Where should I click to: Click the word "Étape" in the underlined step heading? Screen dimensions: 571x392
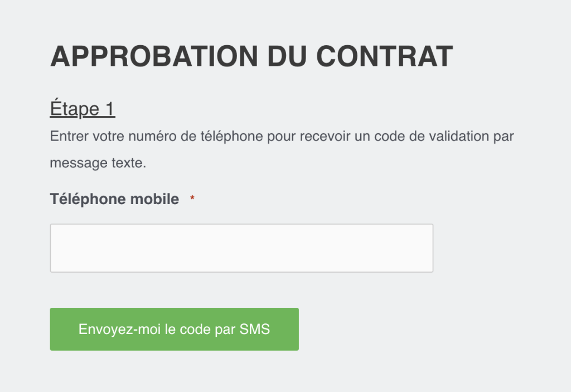[x=74, y=109]
